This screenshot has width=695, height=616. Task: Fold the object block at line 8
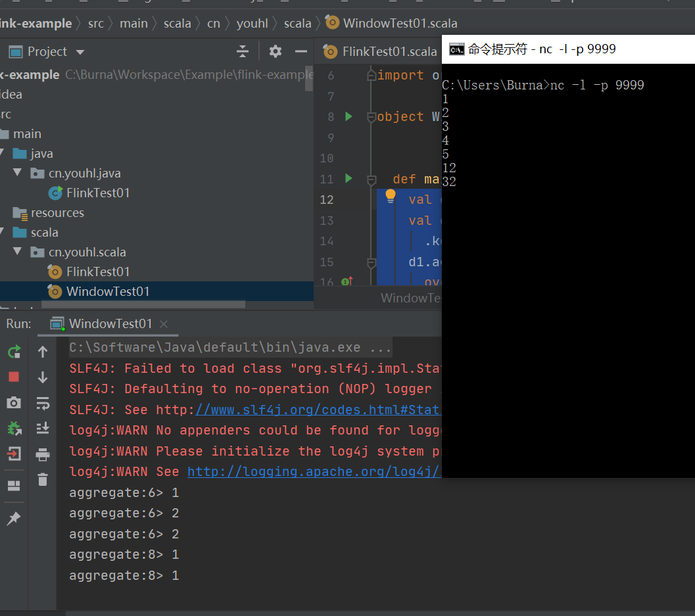(x=371, y=117)
